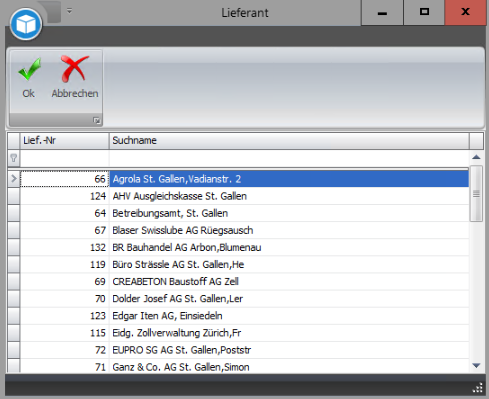The image size is (489, 399).
Task: Click the row header of AHV Ausgleichskasse row
Action: point(14,196)
